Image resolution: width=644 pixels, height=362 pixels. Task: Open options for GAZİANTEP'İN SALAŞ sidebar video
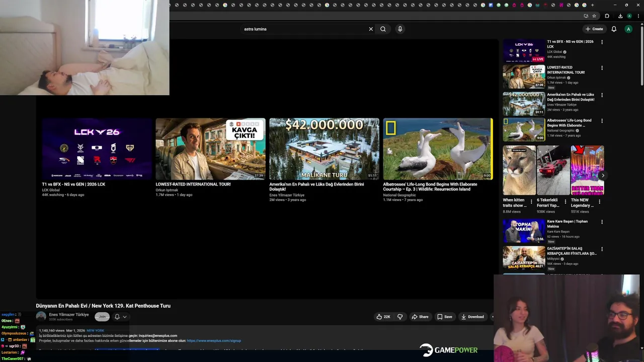coord(602,249)
